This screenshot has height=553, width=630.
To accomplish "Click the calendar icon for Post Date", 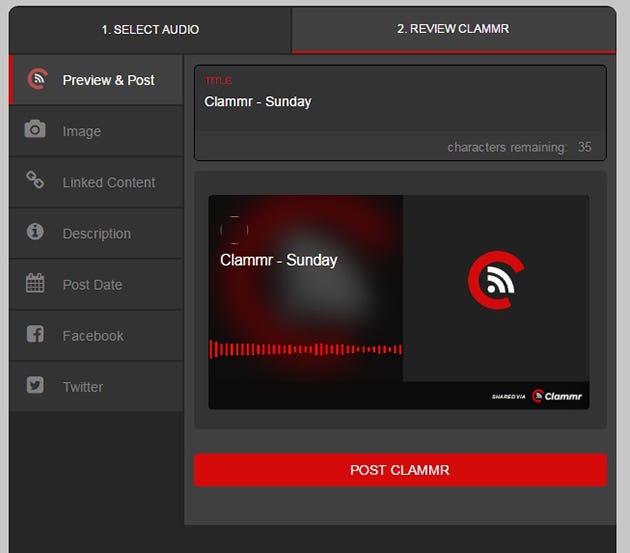I will [35, 283].
